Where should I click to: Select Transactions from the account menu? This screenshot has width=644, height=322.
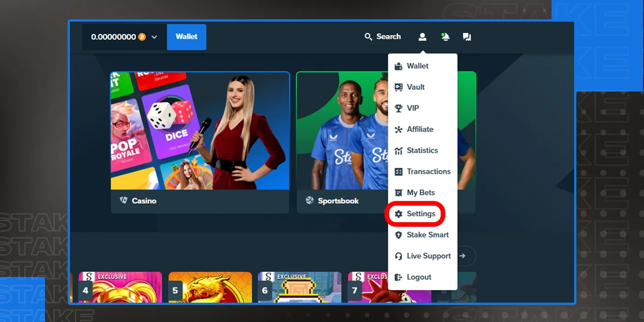(423, 172)
